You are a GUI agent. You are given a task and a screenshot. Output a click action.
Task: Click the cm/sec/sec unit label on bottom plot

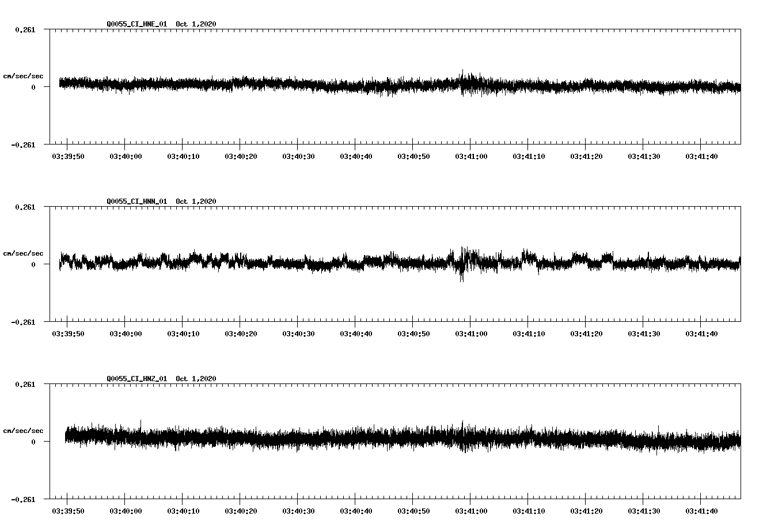[x=22, y=430]
